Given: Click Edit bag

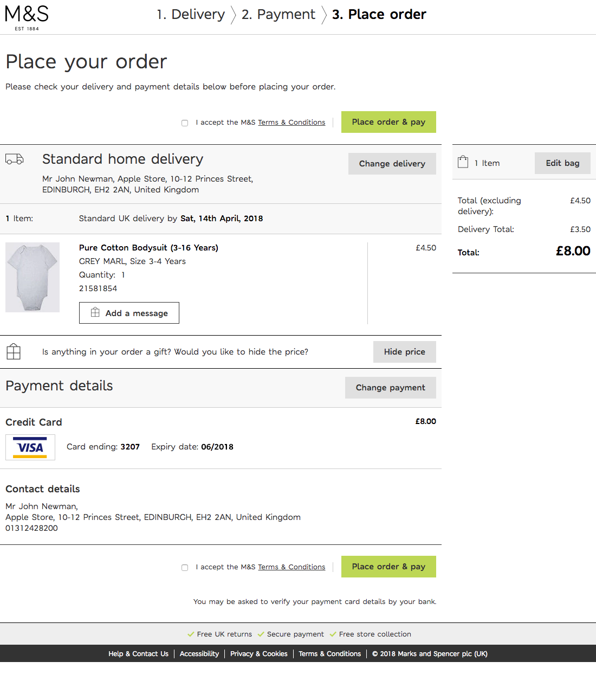Looking at the screenshot, I should click(x=562, y=163).
